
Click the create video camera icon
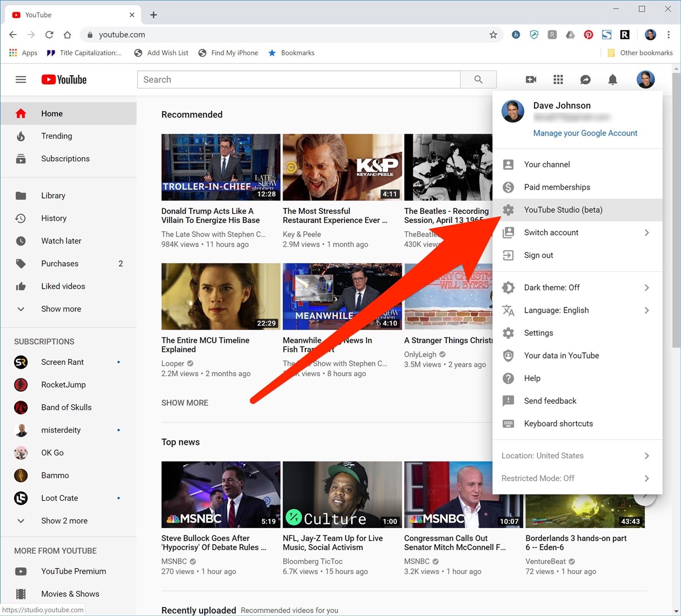tap(531, 80)
